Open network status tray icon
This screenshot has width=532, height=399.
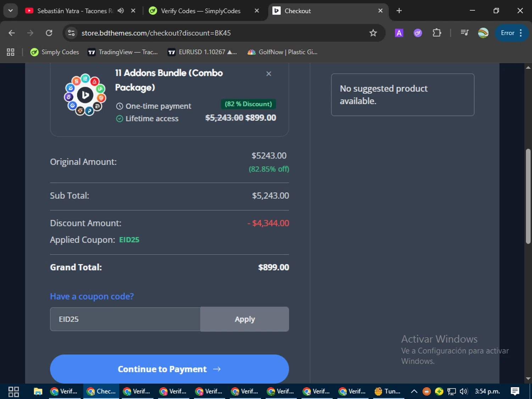tap(451, 392)
